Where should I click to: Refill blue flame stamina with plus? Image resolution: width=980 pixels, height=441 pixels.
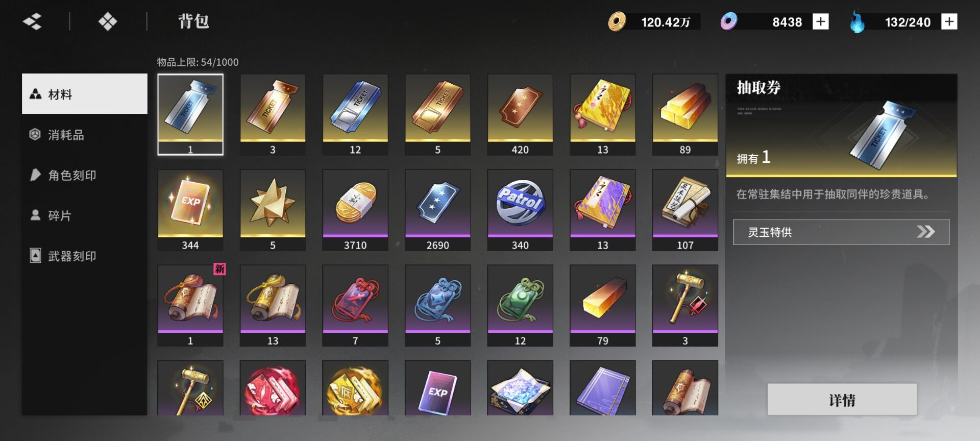(949, 21)
